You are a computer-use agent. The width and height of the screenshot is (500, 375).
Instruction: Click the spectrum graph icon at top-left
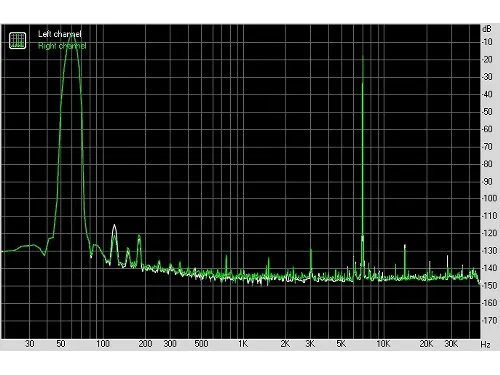click(x=17, y=40)
